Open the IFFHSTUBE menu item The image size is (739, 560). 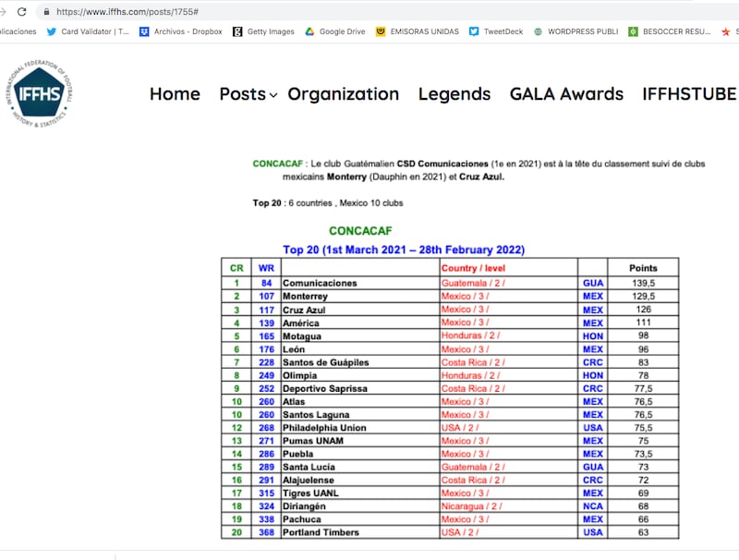tap(689, 94)
